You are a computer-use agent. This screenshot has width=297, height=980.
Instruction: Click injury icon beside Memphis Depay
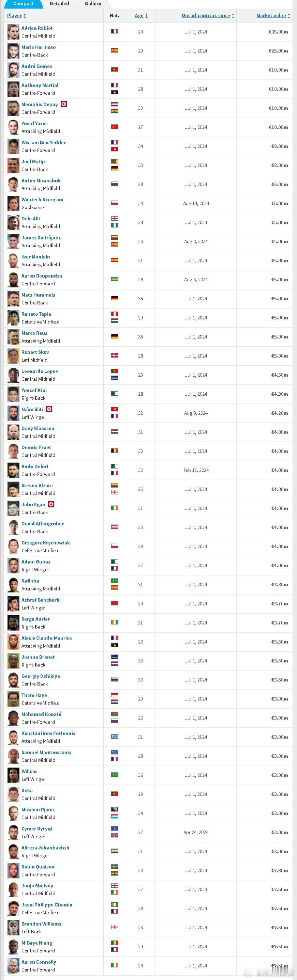point(64,104)
